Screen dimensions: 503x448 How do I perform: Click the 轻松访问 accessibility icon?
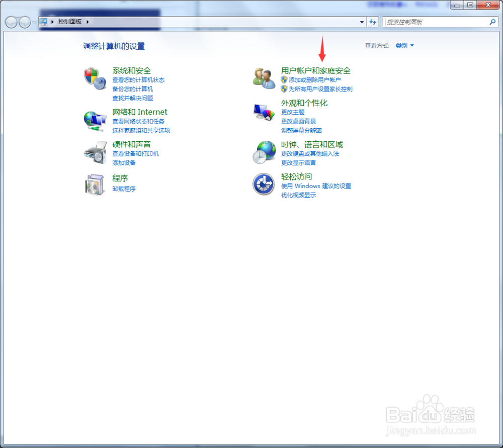(263, 184)
